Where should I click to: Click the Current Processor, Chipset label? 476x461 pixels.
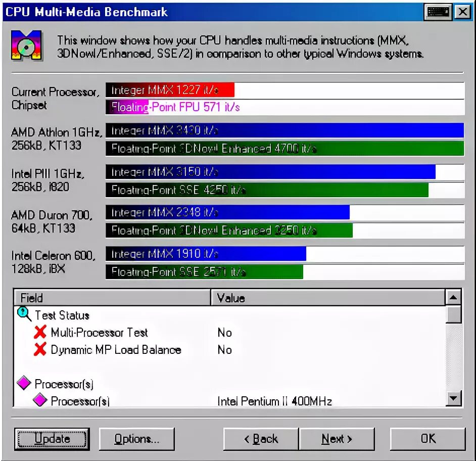56,99
